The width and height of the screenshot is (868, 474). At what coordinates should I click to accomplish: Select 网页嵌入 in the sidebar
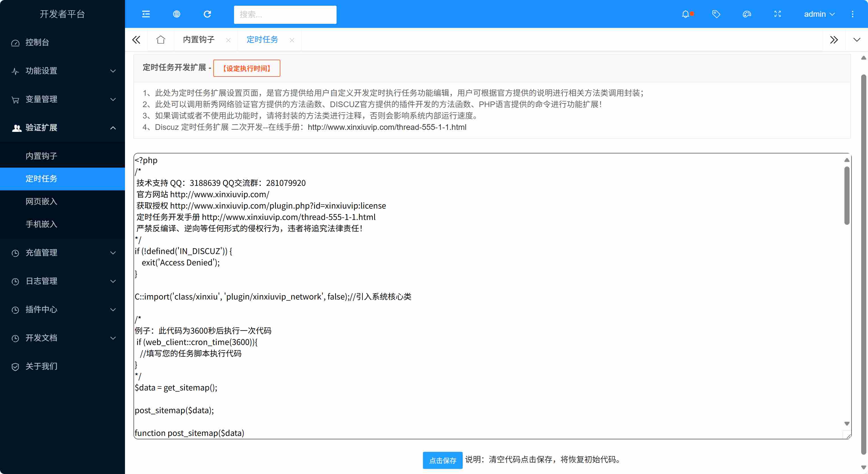click(x=41, y=201)
